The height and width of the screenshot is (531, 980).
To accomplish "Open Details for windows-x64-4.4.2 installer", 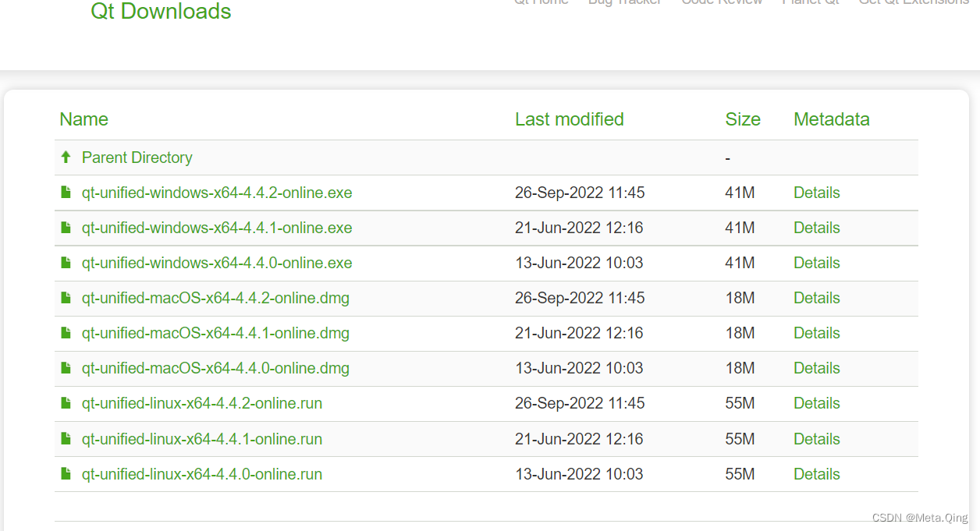I will point(817,193).
